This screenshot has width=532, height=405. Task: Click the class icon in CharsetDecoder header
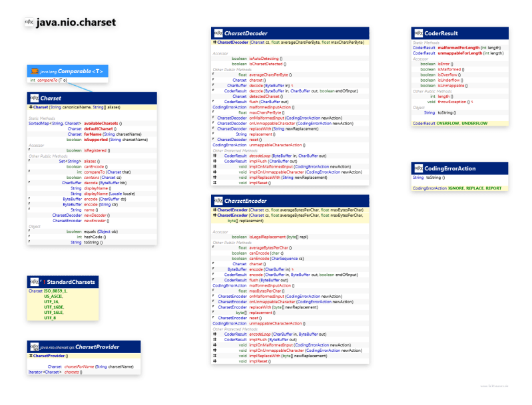click(218, 33)
